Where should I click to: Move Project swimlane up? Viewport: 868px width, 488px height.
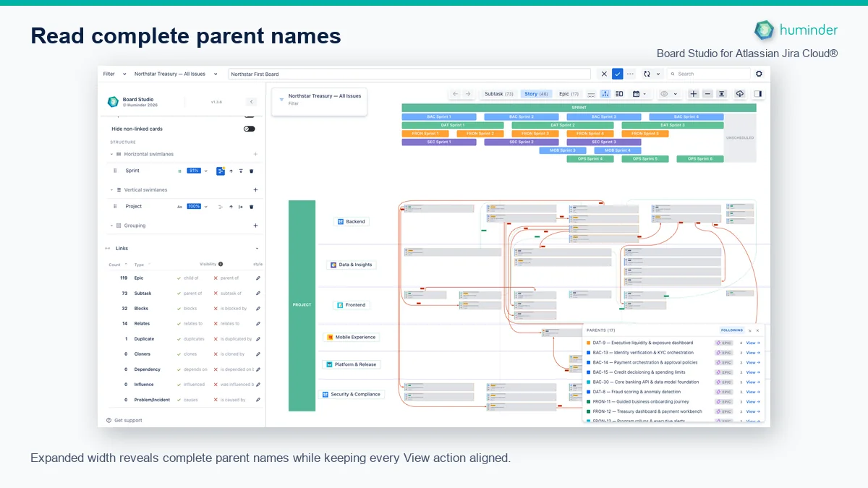point(231,207)
